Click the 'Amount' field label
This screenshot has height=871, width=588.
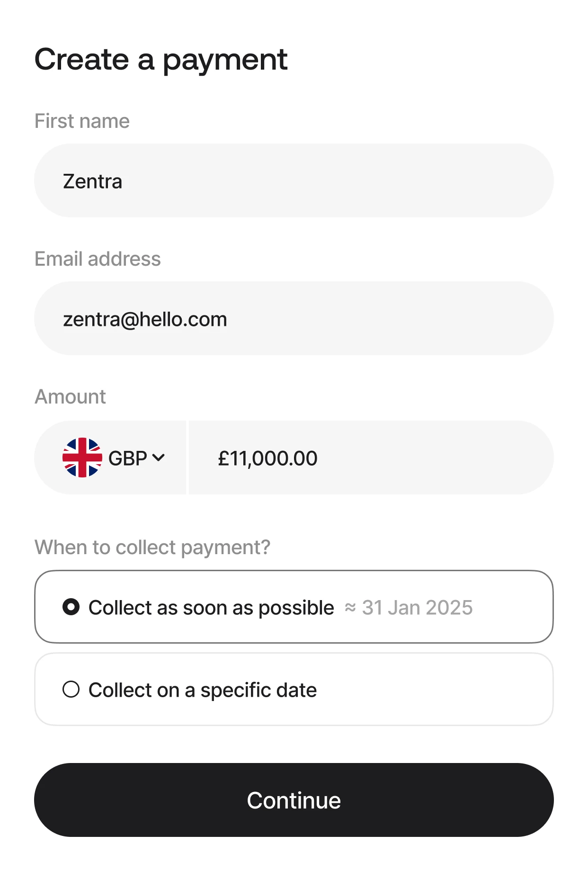(70, 397)
